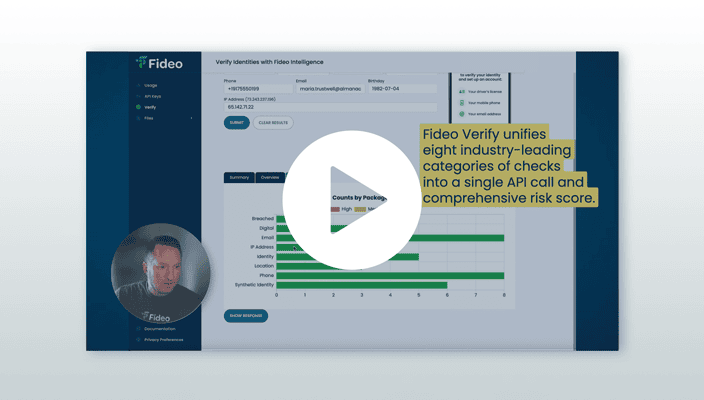Click the Show Response button
The height and width of the screenshot is (400, 704).
click(246, 316)
